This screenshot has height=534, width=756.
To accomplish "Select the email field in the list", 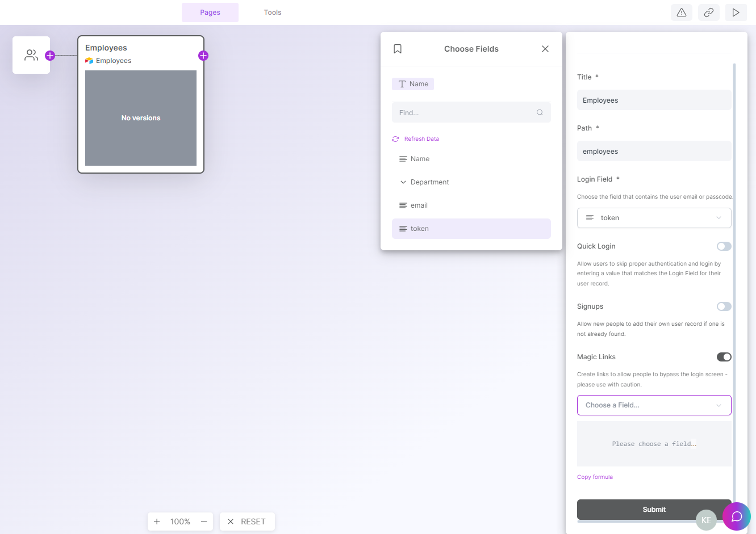I will [471, 205].
